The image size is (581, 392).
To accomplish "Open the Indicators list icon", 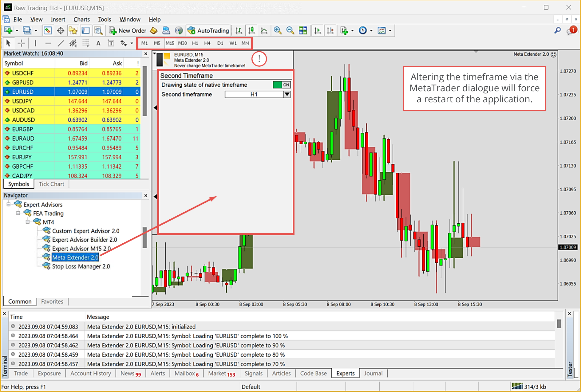I will pos(344,30).
